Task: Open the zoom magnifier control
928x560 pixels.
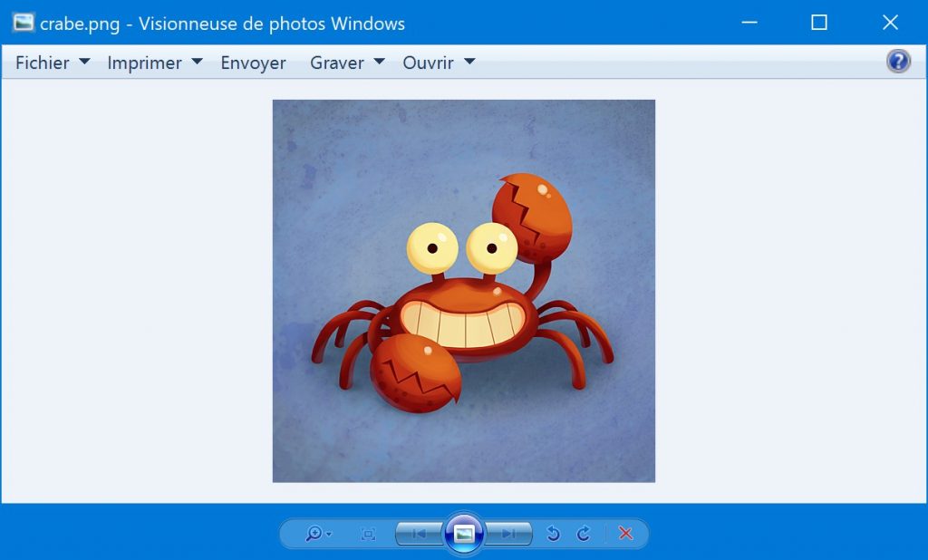Action: [318, 534]
